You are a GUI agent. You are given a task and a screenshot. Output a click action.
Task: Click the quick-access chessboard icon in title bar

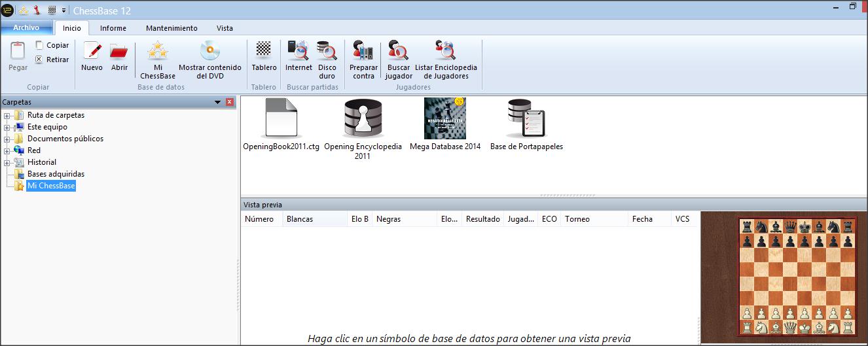pyautogui.click(x=52, y=10)
